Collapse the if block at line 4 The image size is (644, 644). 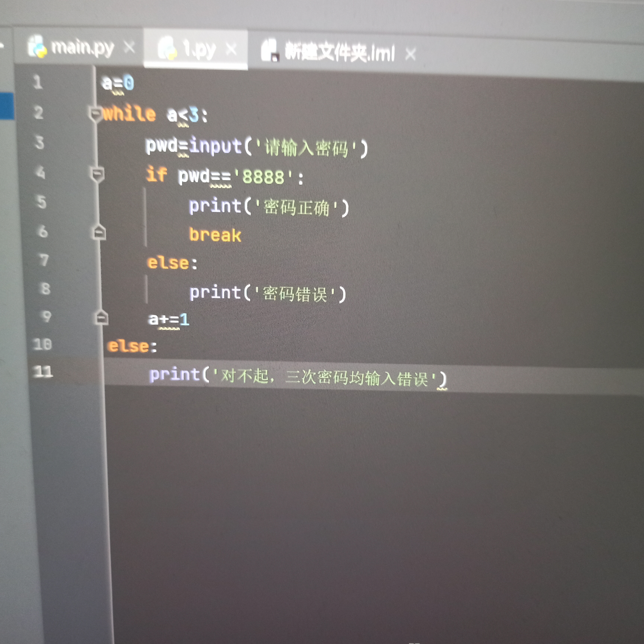[97, 174]
